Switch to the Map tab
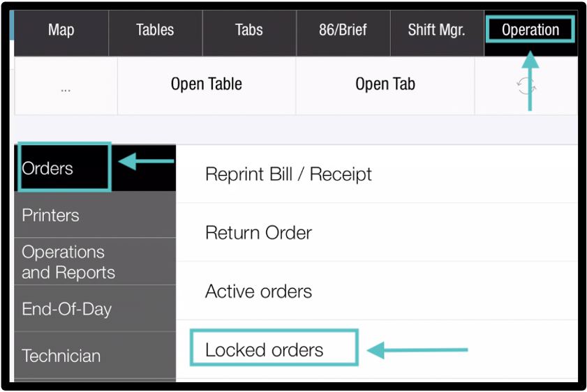The width and height of the screenshot is (587, 392). (61, 30)
